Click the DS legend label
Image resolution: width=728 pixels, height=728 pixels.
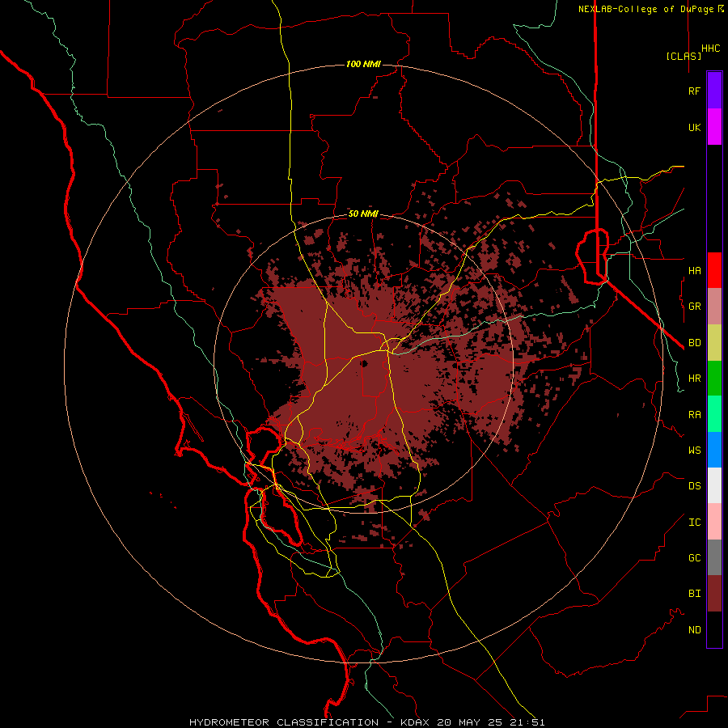tap(694, 485)
